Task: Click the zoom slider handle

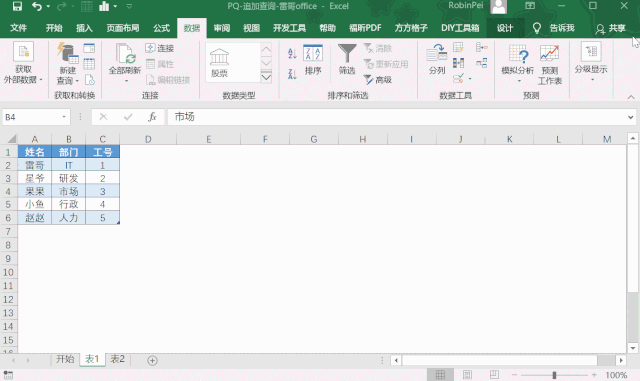Action: (x=554, y=375)
